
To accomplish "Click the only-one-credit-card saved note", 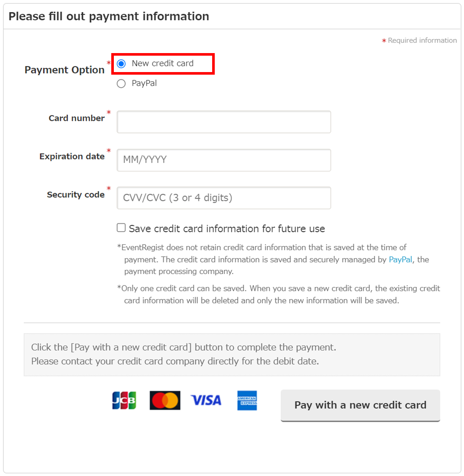I will click(279, 294).
